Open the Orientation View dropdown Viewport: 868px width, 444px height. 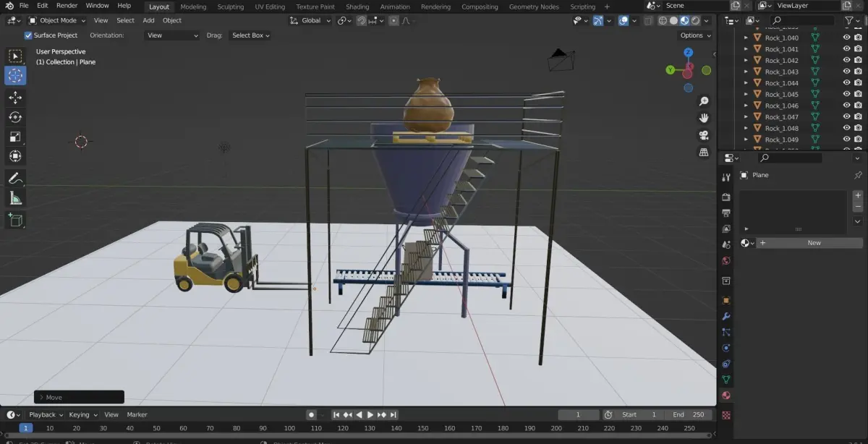tap(172, 35)
